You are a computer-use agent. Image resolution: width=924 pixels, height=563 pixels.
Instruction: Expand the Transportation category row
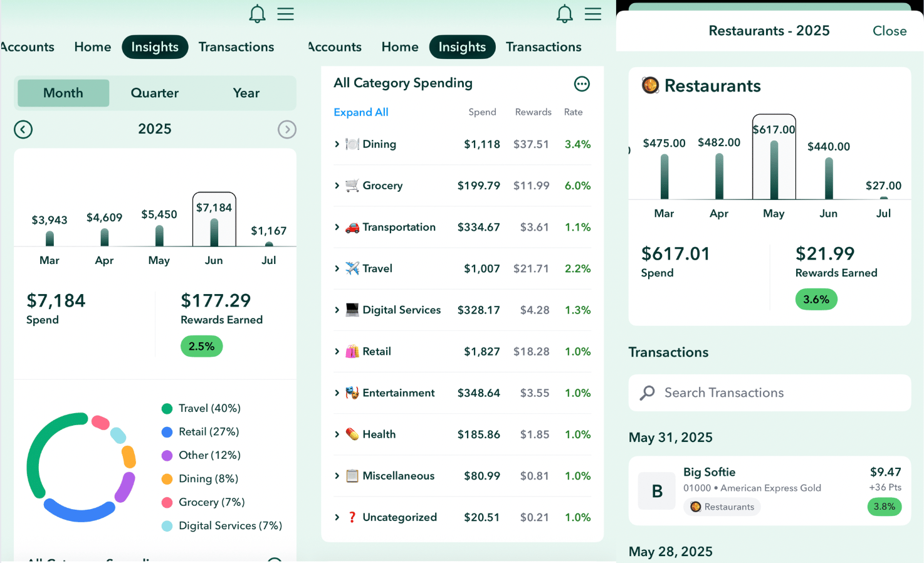click(x=337, y=227)
